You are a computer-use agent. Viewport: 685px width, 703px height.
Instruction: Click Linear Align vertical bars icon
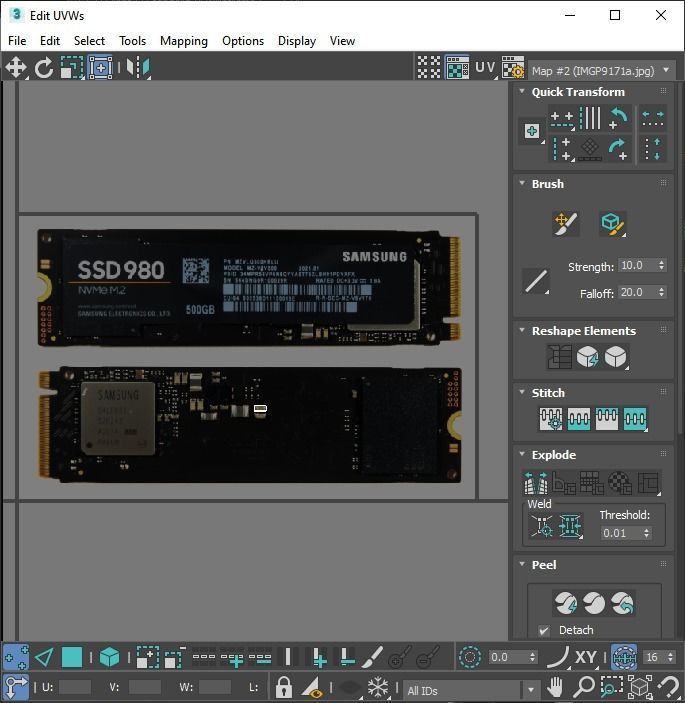pyautogui.click(x=590, y=118)
